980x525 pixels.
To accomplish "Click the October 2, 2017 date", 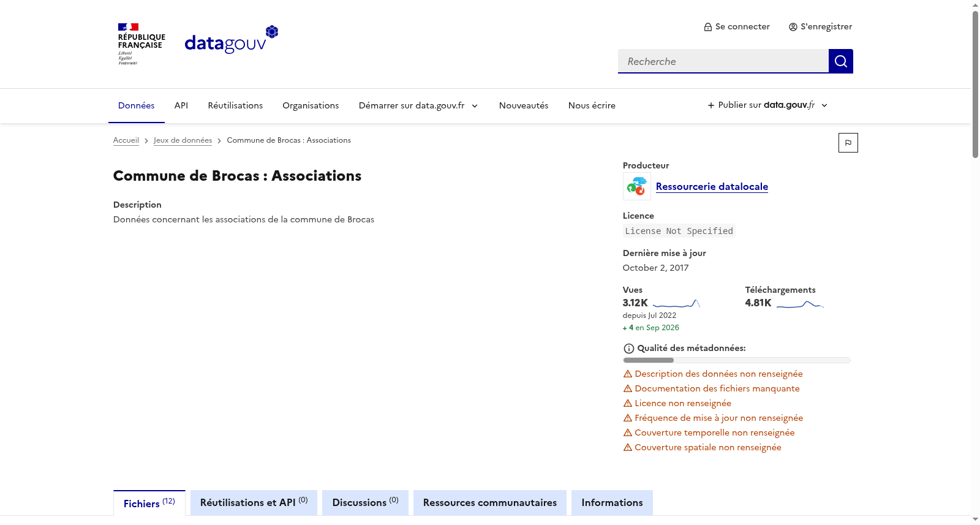I will (x=655, y=268).
